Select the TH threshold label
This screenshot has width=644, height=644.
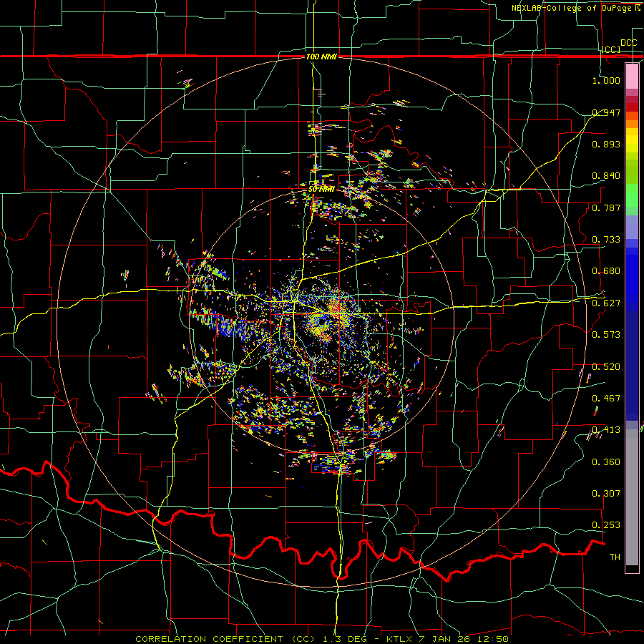tap(615, 557)
